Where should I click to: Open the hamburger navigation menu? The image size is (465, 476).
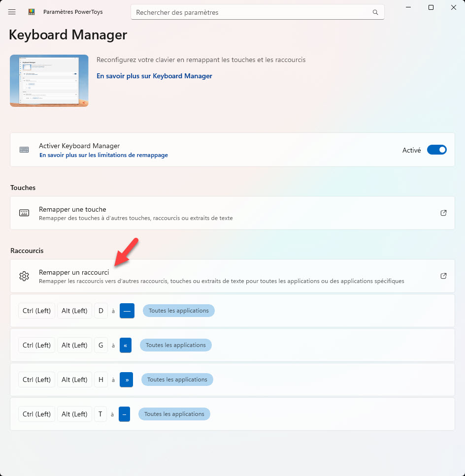tap(12, 12)
